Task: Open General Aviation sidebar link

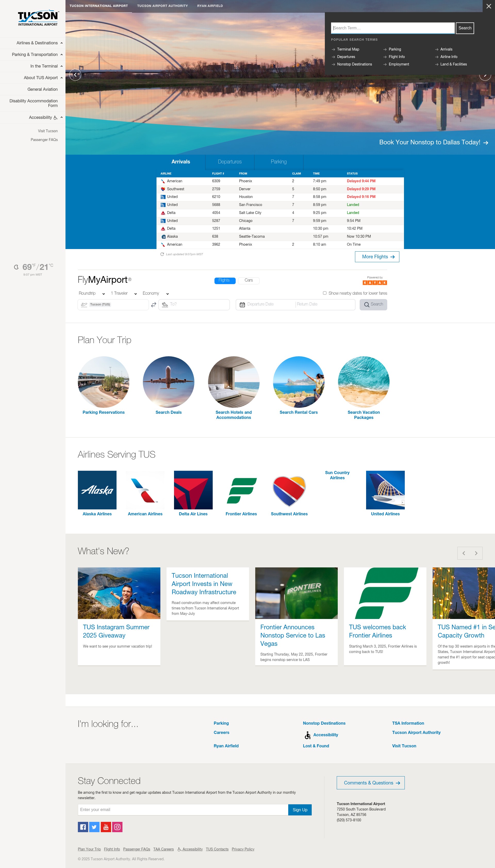Action: (x=43, y=89)
